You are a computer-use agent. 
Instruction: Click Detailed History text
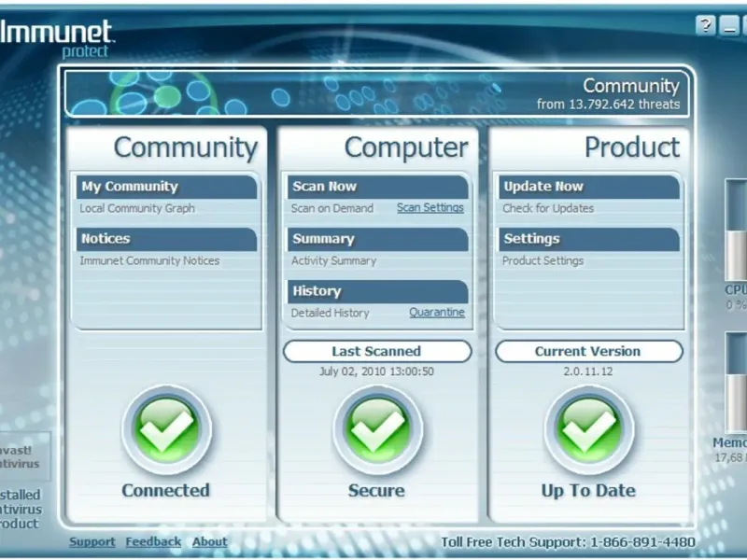(331, 314)
